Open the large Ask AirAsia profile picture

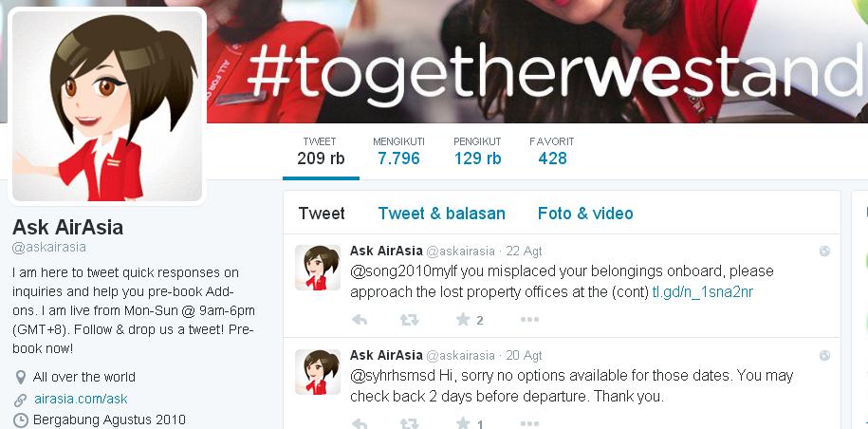click(107, 106)
